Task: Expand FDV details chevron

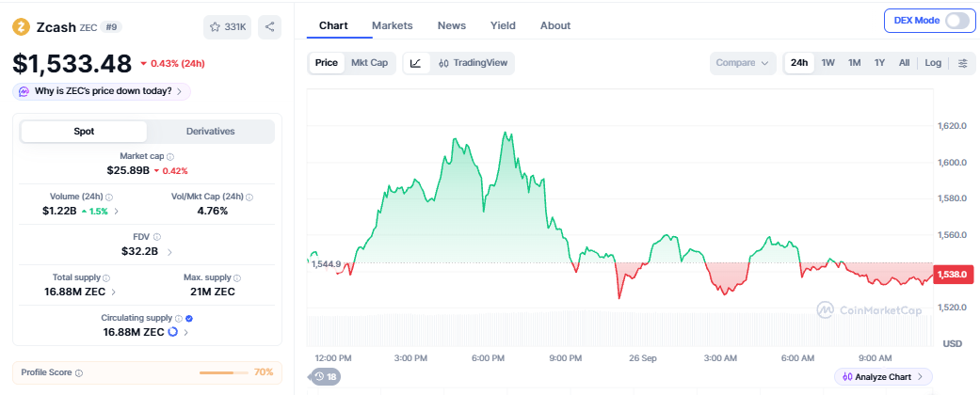Action: (x=170, y=252)
